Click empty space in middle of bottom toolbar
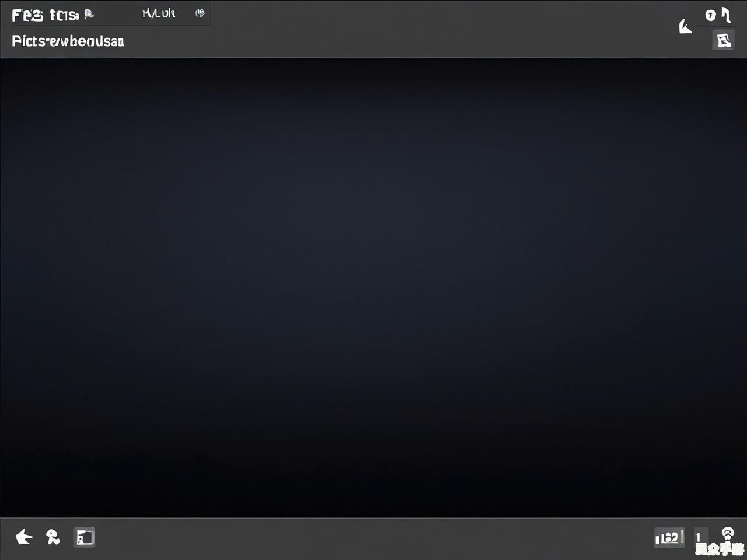Image resolution: width=747 pixels, height=560 pixels. pos(373,538)
